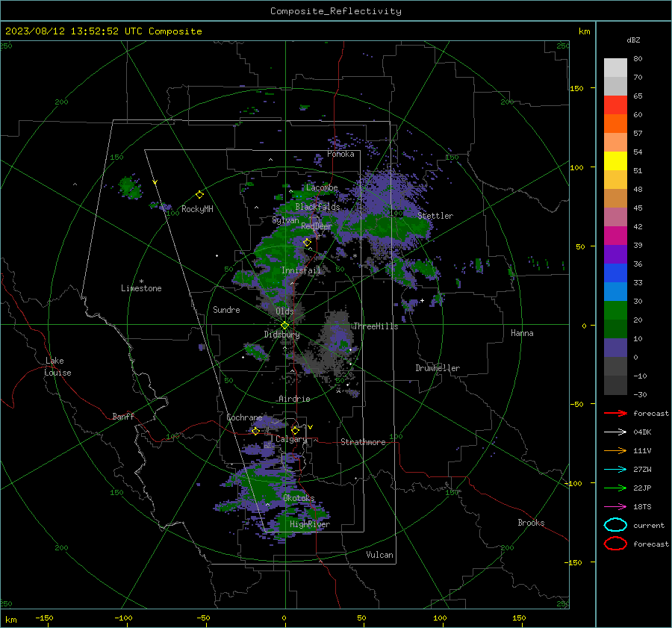Click the yellow diamond marker below RedDeer
Image resolution: width=672 pixels, height=628 pixels.
[307, 243]
